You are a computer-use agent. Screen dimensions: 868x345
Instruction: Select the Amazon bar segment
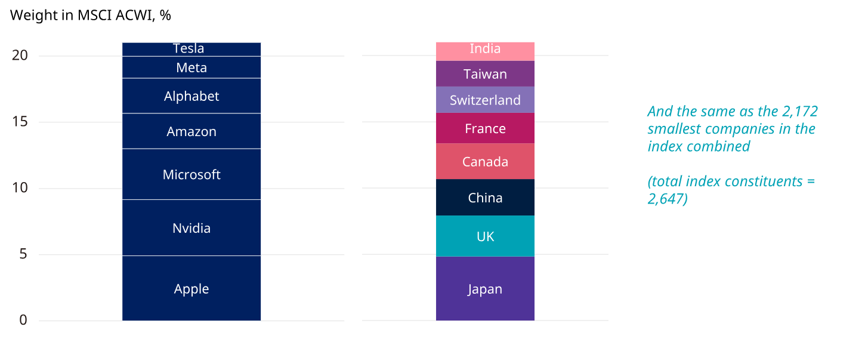pyautogui.click(x=191, y=131)
